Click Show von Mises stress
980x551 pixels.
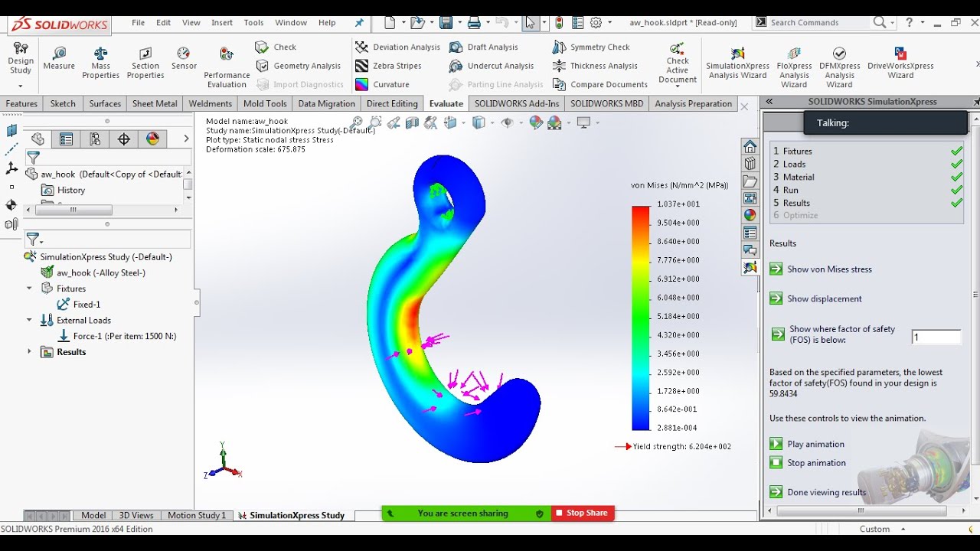point(822,269)
